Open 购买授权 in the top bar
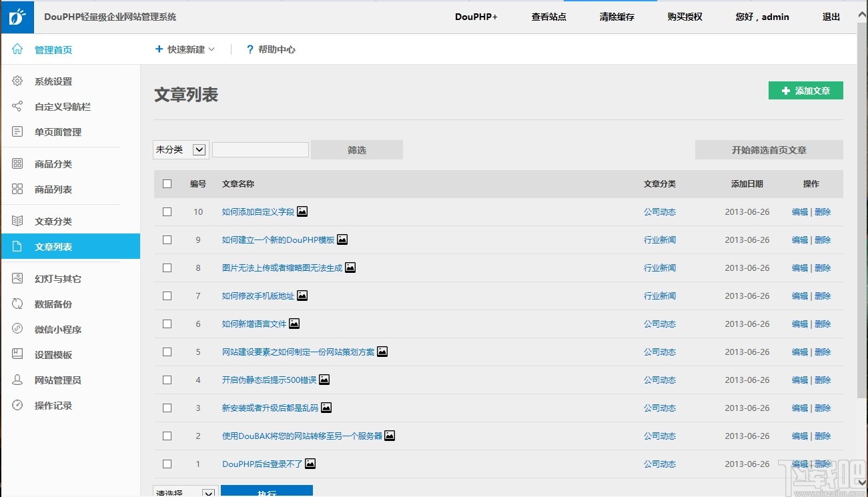868x497 pixels. click(x=685, y=17)
